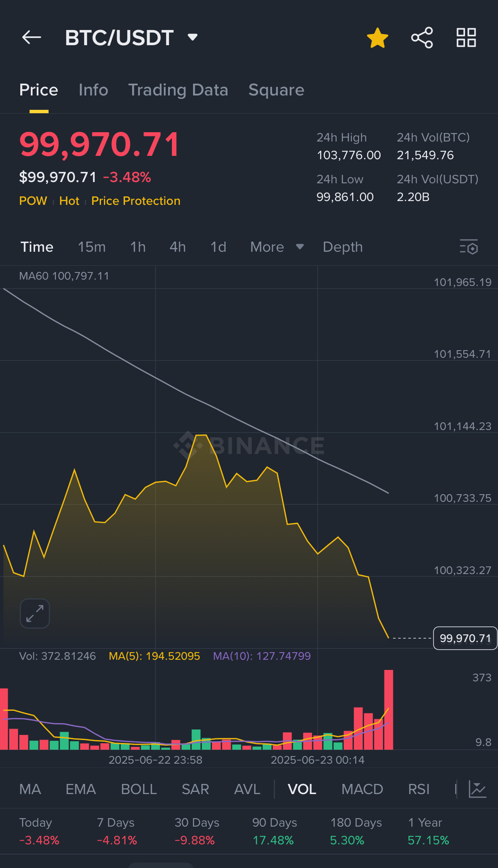This screenshot has width=498, height=868.
Task: Show the Depth chart
Action: point(343,247)
